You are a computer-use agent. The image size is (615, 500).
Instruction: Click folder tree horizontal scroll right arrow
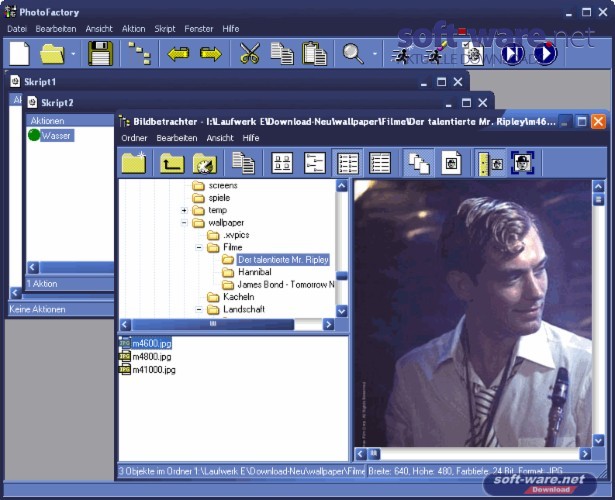point(329,325)
